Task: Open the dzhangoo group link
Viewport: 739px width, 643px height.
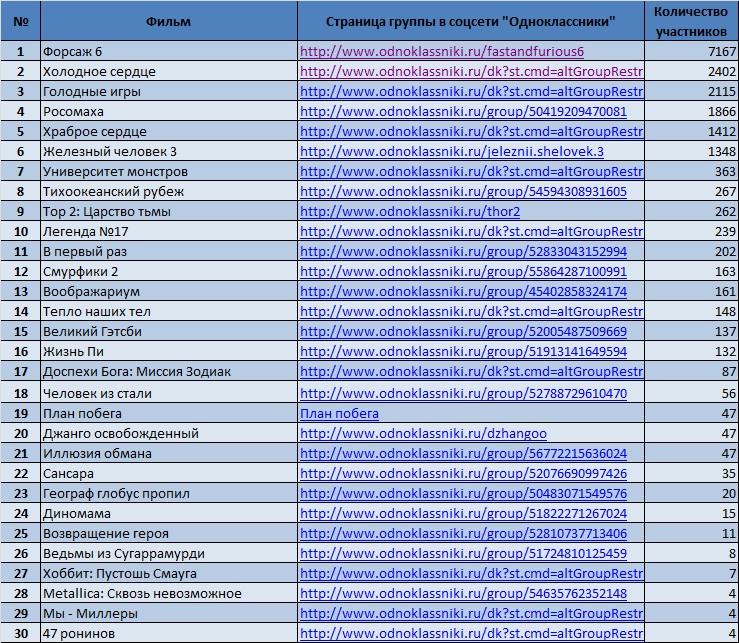Action: pos(423,434)
